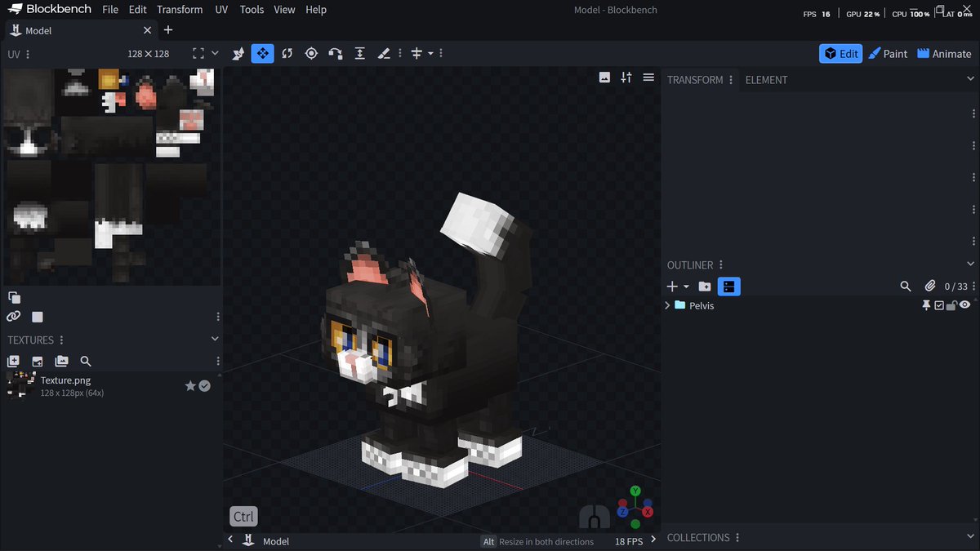Switch to Animate mode

944,53
